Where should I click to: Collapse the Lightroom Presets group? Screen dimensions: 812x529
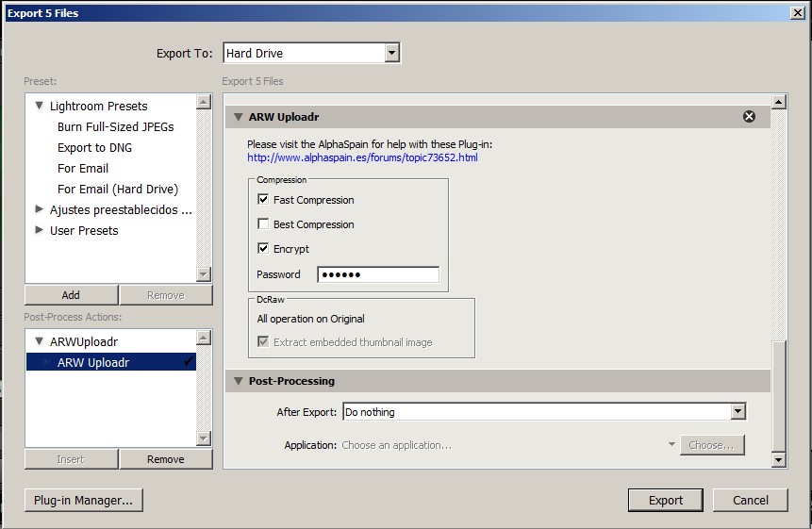tap(40, 106)
